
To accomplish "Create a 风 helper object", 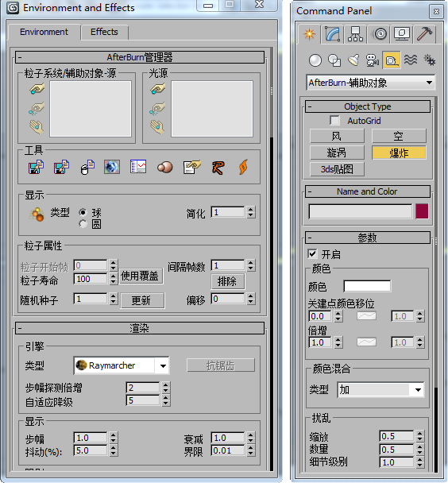I will (337, 136).
